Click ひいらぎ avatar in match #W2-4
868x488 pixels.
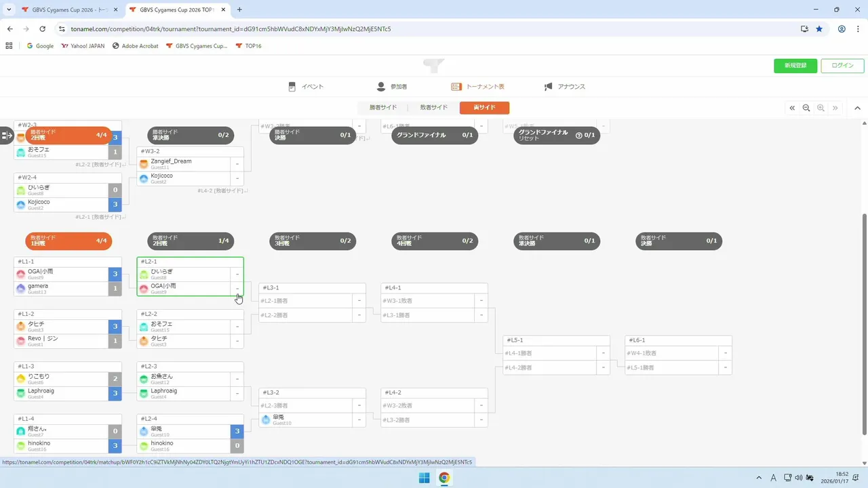tap(22, 190)
